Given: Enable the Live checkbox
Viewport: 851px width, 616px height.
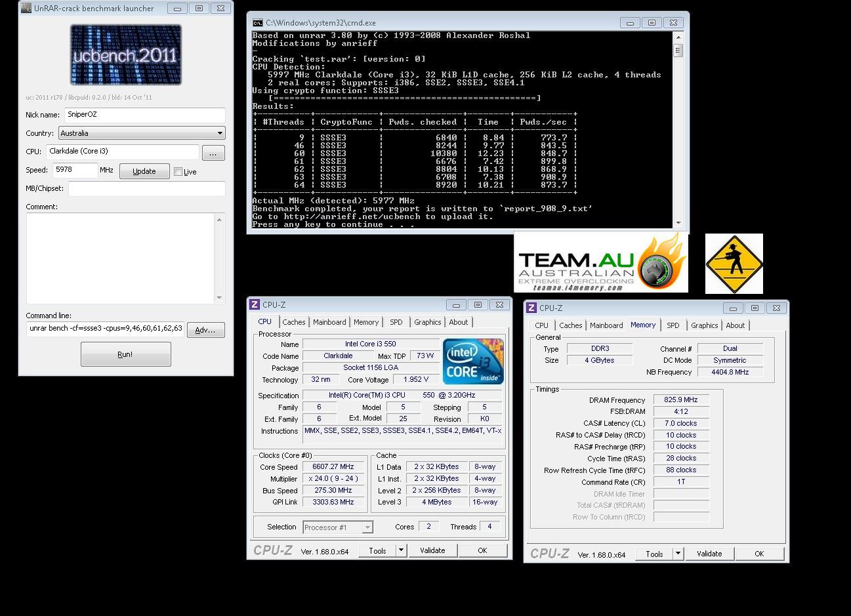Looking at the screenshot, I should (x=178, y=172).
